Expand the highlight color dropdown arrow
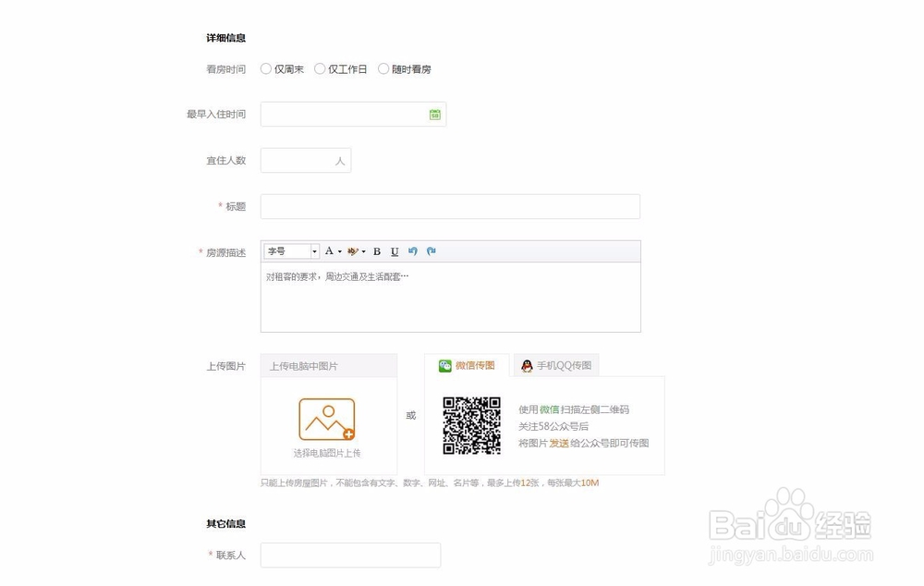This screenshot has width=924, height=586. click(x=364, y=250)
